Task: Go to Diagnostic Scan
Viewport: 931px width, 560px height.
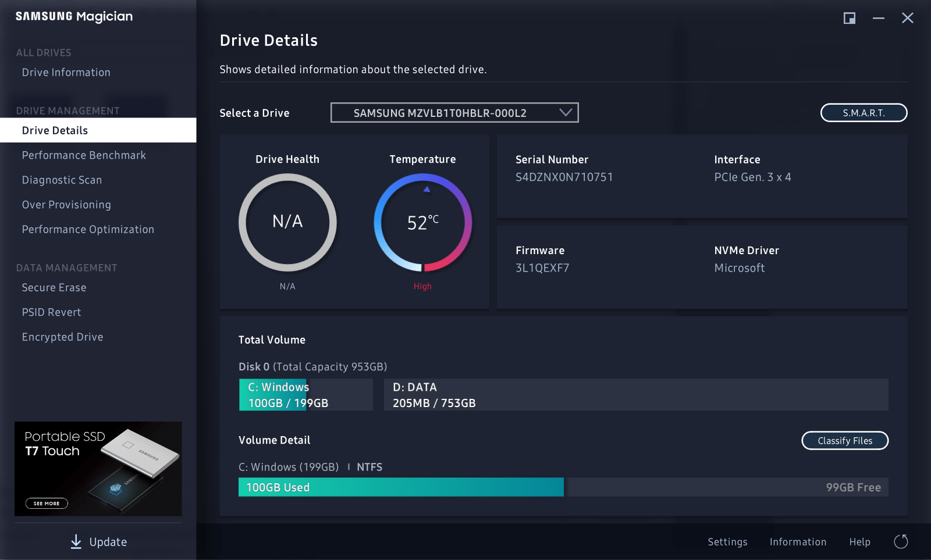Action: pyautogui.click(x=62, y=180)
